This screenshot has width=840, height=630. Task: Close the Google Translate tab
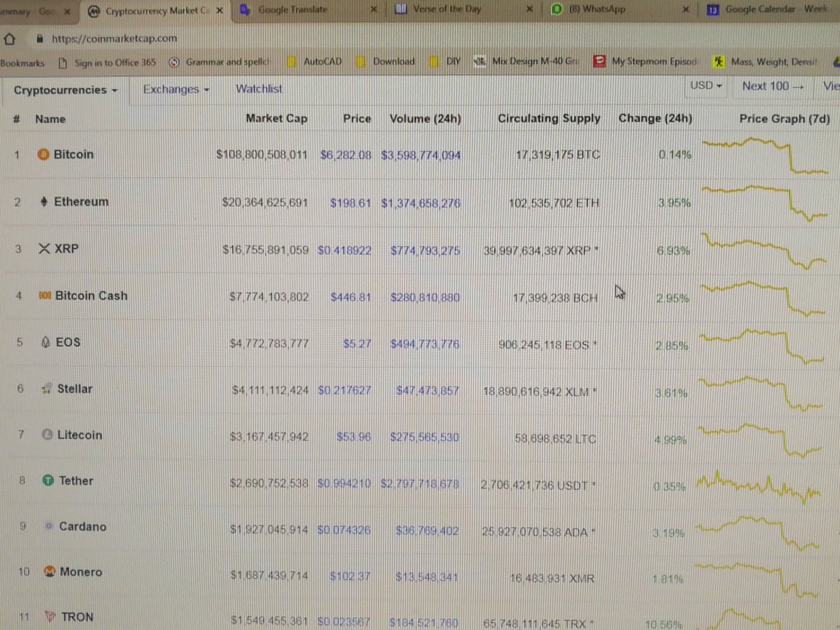(x=374, y=10)
